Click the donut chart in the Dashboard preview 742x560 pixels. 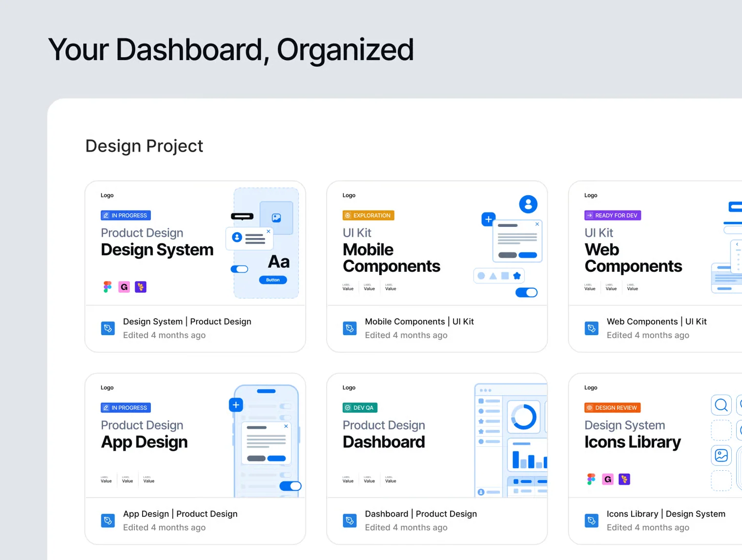pyautogui.click(x=524, y=417)
